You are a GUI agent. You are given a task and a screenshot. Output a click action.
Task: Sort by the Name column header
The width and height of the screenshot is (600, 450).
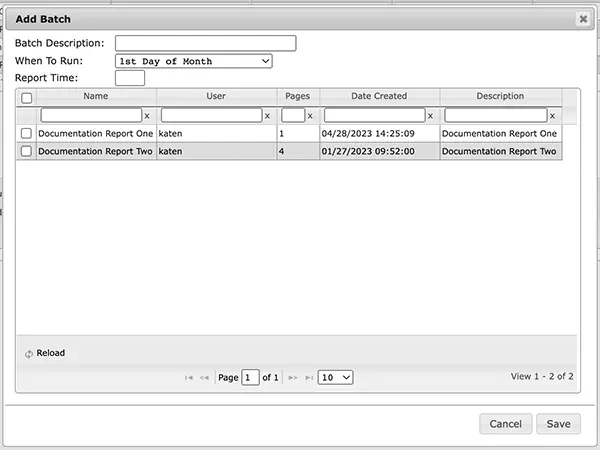(x=96, y=96)
